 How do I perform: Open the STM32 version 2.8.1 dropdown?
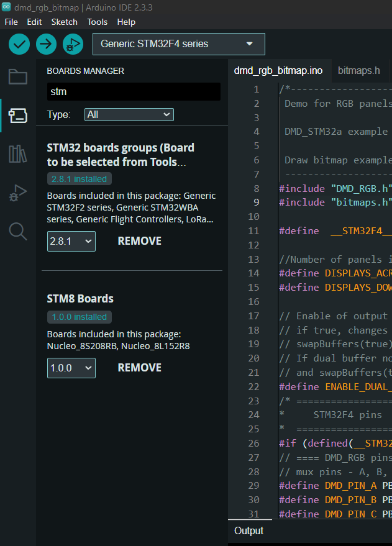(x=71, y=241)
